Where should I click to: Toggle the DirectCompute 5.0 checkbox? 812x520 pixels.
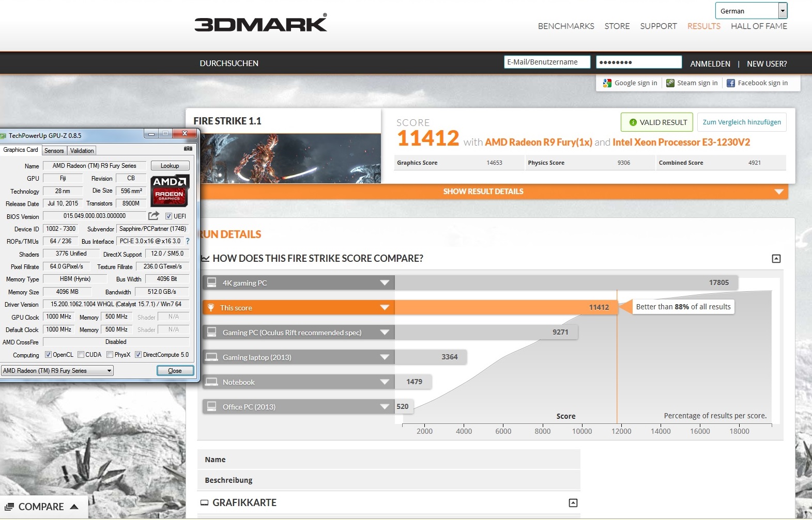tap(138, 355)
